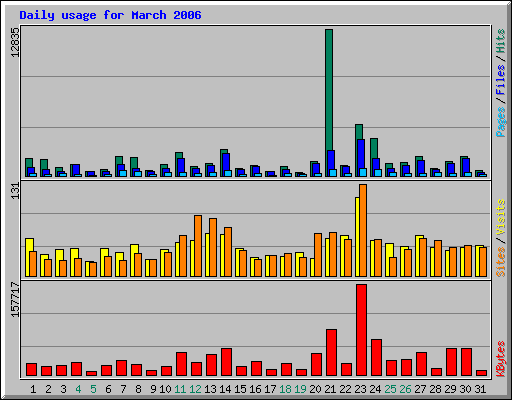512x400 pixels.
Task: Click day label 14 on the x-axis
Action: pyautogui.click(x=225, y=389)
